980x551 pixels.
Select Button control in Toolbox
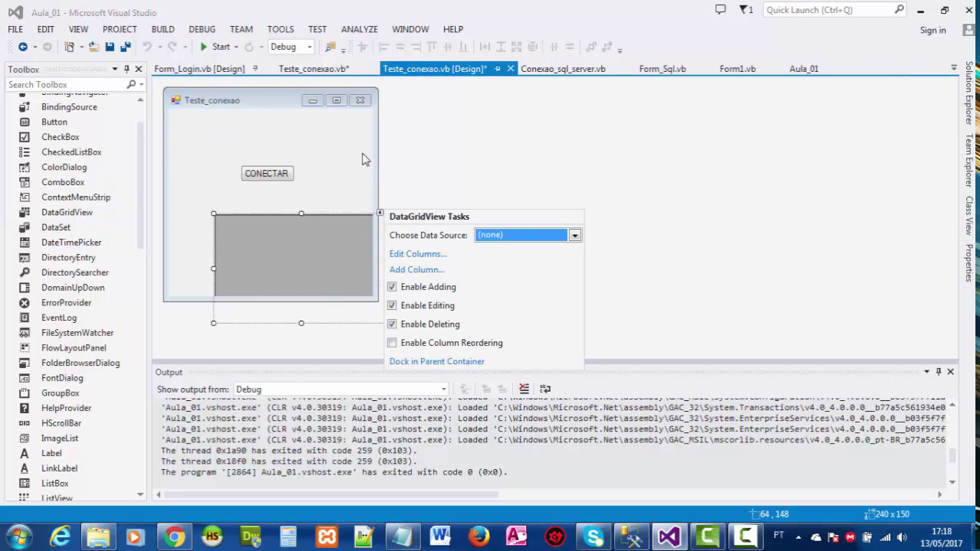point(54,122)
